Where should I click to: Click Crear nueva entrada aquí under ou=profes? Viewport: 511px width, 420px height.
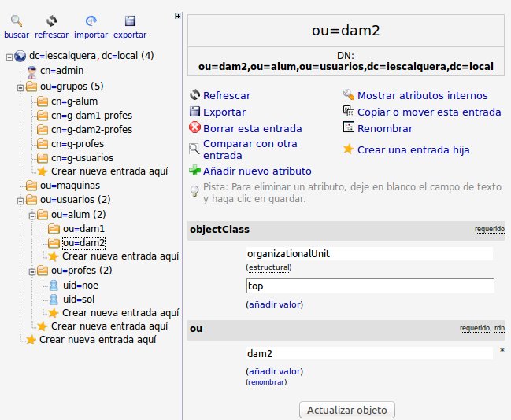pyautogui.click(x=120, y=313)
